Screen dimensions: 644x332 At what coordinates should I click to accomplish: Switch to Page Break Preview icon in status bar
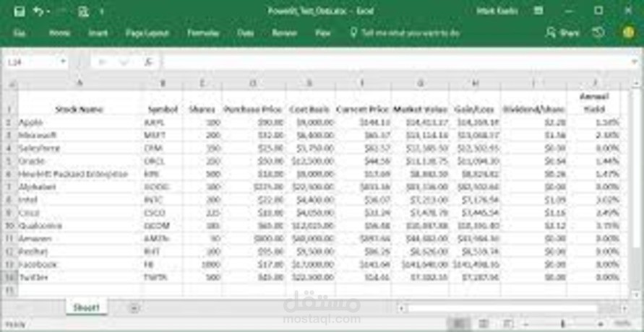click(x=508, y=324)
